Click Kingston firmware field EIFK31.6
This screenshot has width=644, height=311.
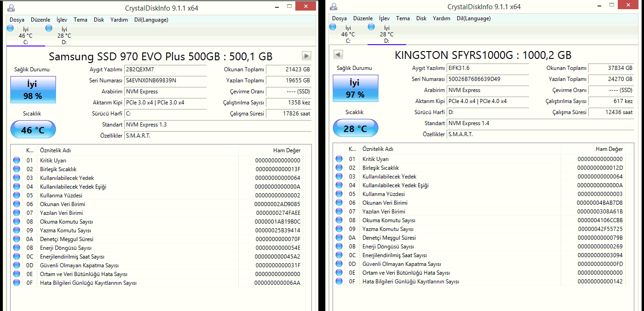click(488, 68)
